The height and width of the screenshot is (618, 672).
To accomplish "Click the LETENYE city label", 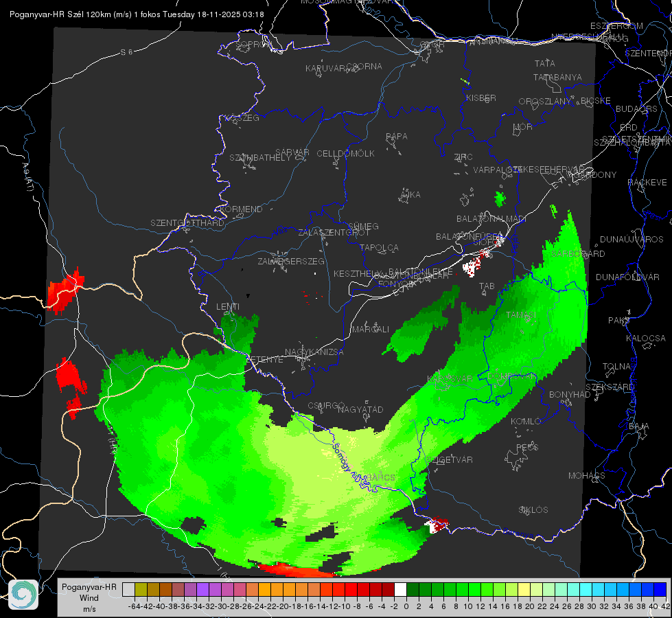I will (265, 360).
